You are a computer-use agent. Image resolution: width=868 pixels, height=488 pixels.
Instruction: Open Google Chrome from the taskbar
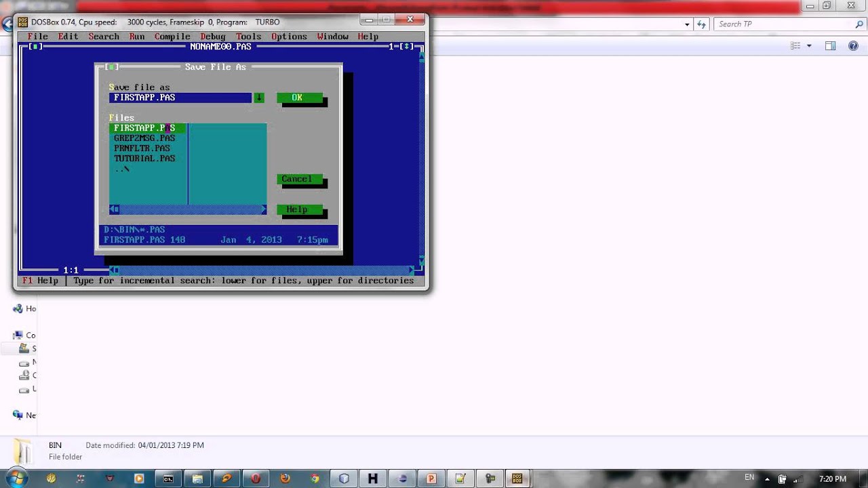point(315,479)
